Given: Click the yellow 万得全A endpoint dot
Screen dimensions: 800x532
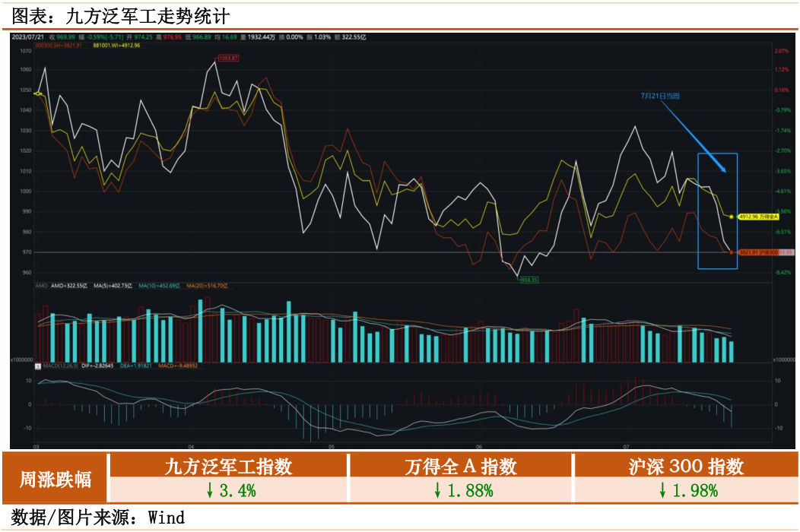Looking at the screenshot, I should point(732,217).
